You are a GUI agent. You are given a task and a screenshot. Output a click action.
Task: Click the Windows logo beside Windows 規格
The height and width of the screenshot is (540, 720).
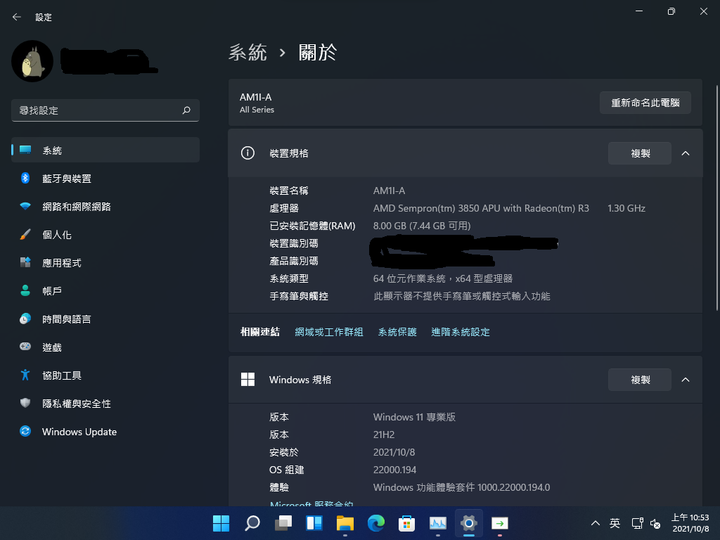(x=248, y=379)
